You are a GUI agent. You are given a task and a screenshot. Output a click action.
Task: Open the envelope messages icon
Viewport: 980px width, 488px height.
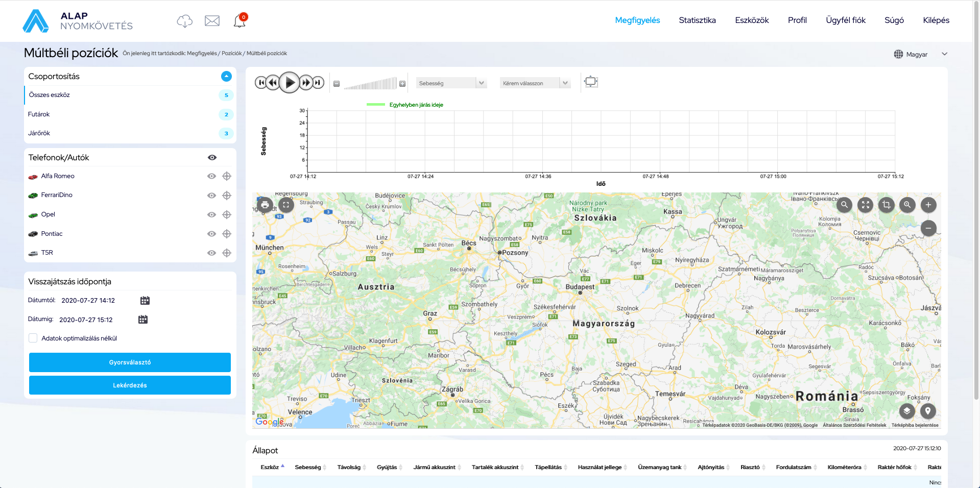212,21
